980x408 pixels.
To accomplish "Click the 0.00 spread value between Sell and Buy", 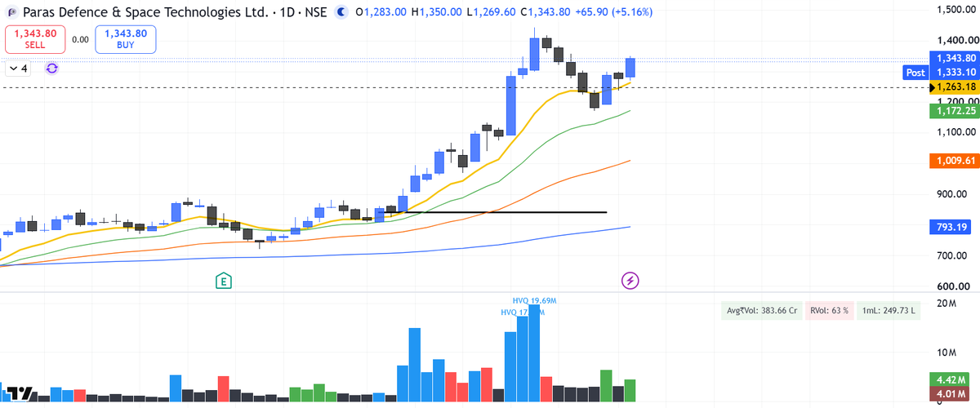I will [80, 38].
